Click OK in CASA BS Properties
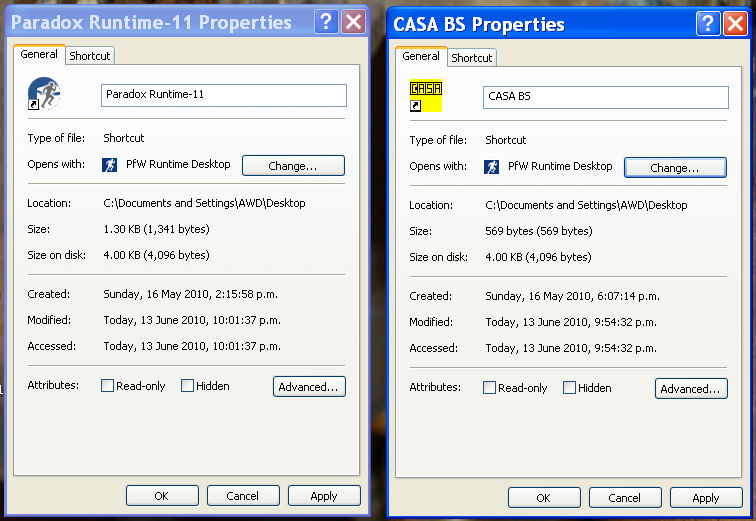This screenshot has width=756, height=521. tap(544, 497)
